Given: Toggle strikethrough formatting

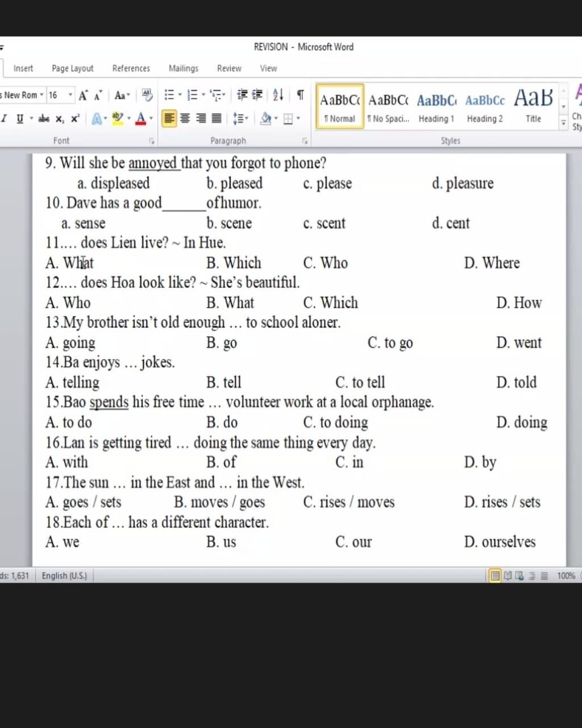Looking at the screenshot, I should pyautogui.click(x=44, y=118).
